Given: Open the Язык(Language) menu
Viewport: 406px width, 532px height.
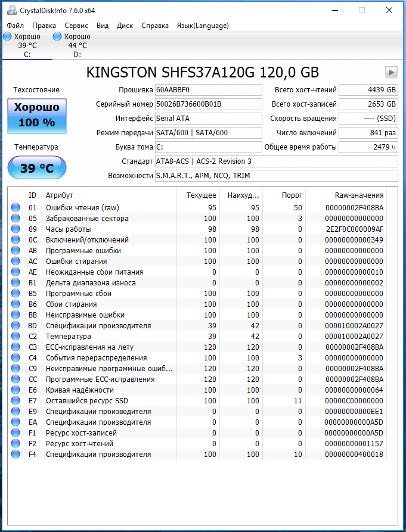Looking at the screenshot, I should (x=203, y=26).
